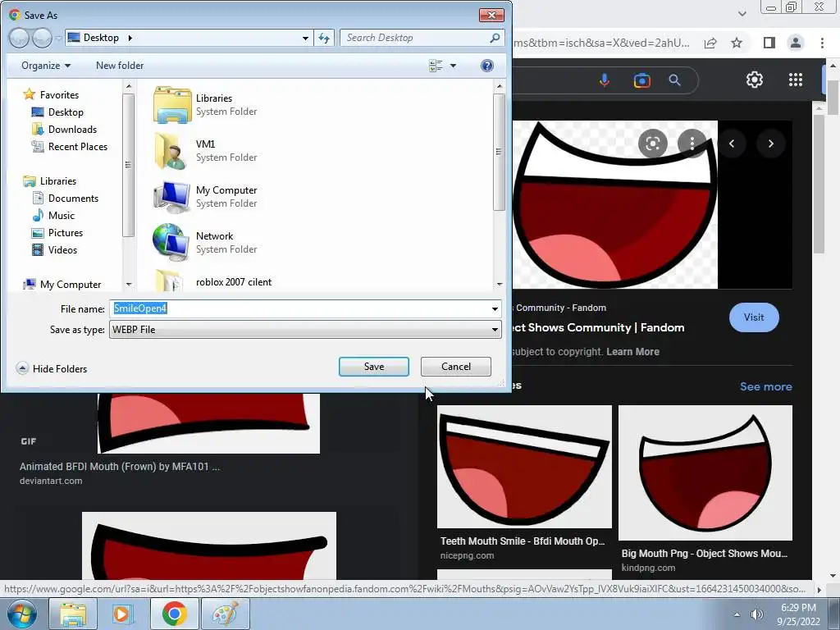
Task: Open the Windows Start button
Action: pos(21,614)
